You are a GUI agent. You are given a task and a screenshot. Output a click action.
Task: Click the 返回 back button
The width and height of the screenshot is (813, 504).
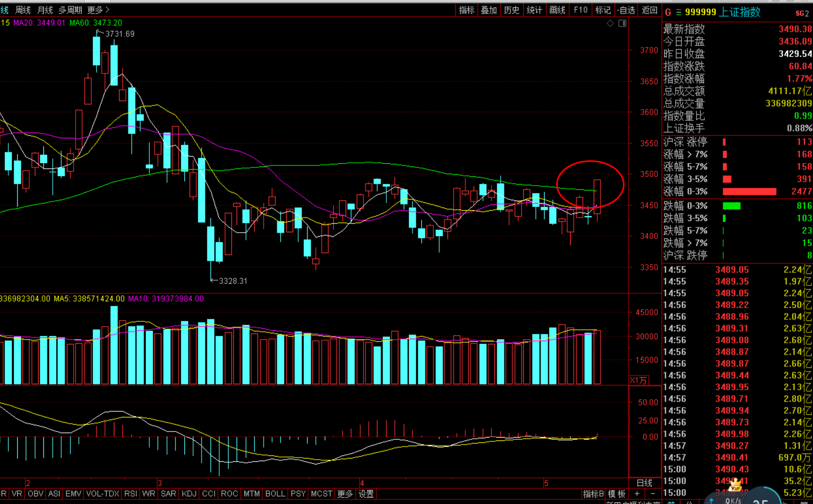click(x=649, y=10)
